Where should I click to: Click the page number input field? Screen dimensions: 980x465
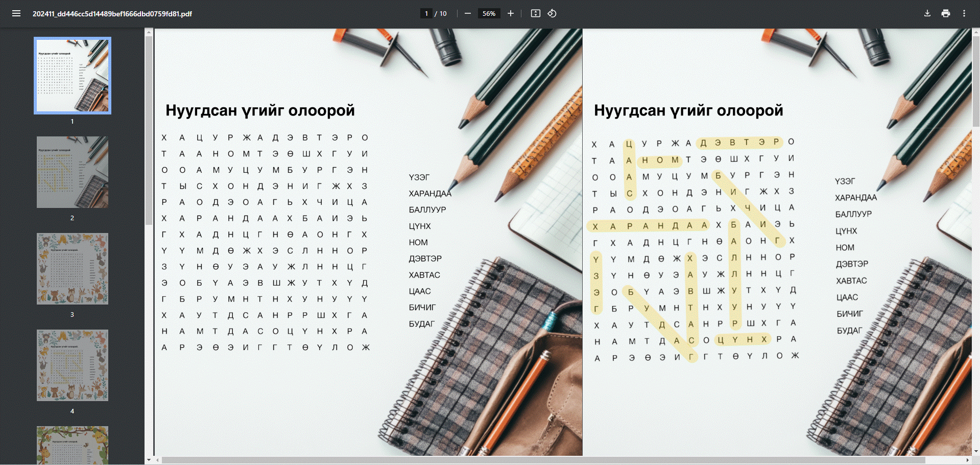coord(426,13)
